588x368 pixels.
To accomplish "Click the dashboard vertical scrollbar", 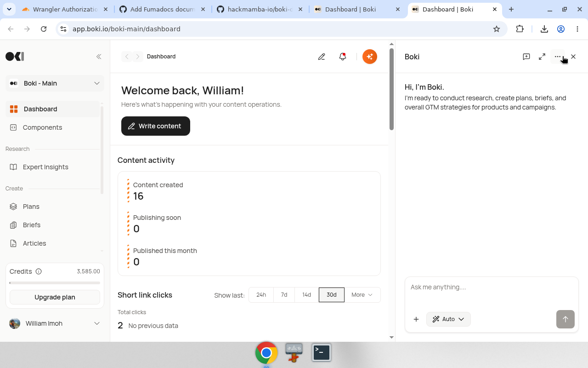I will click(392, 89).
